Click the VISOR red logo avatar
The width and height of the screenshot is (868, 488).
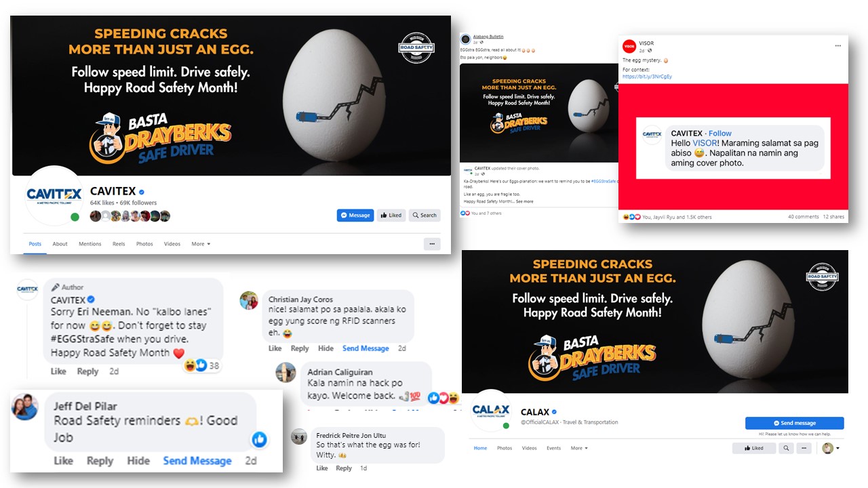click(629, 46)
